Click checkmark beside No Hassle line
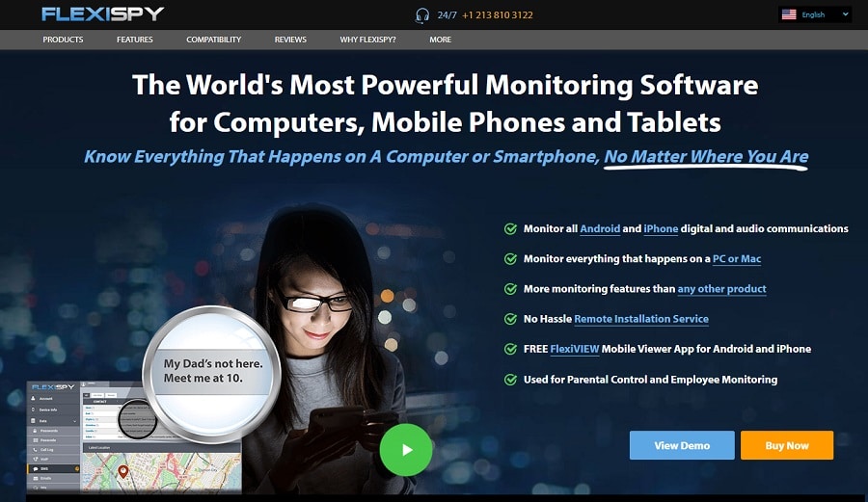868x502 pixels. pyautogui.click(x=510, y=319)
